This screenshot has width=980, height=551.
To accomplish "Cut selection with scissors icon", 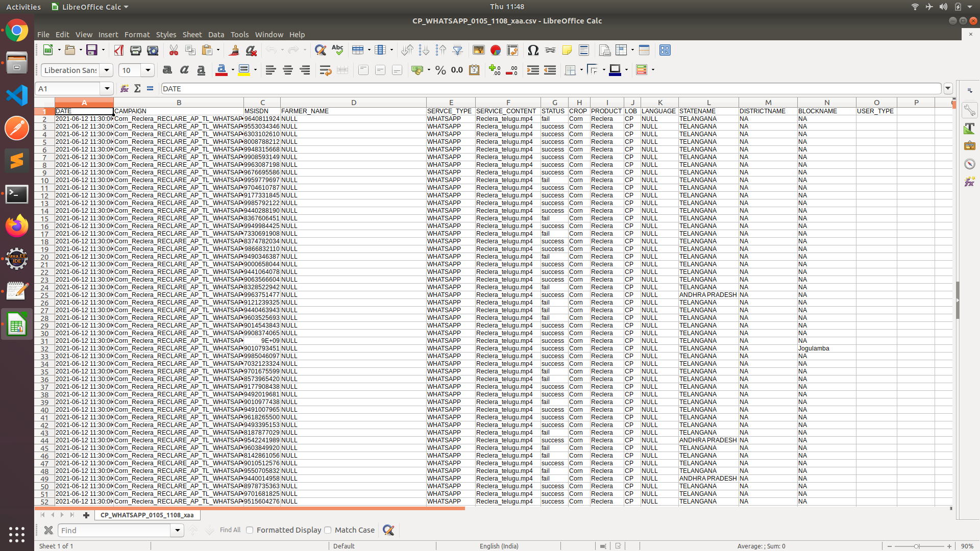I will tap(174, 50).
